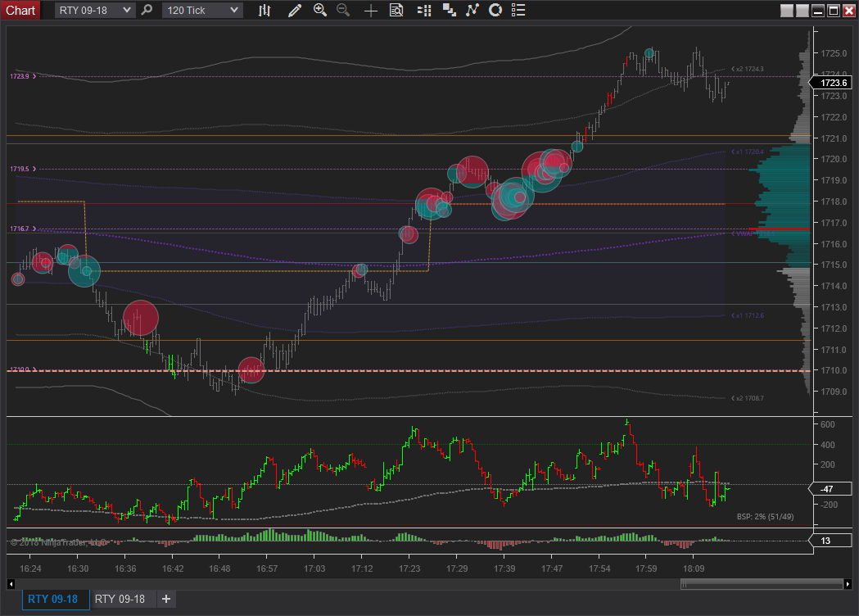The width and height of the screenshot is (859, 616).
Task: Open the drawing tools pencil icon
Action: [x=295, y=10]
